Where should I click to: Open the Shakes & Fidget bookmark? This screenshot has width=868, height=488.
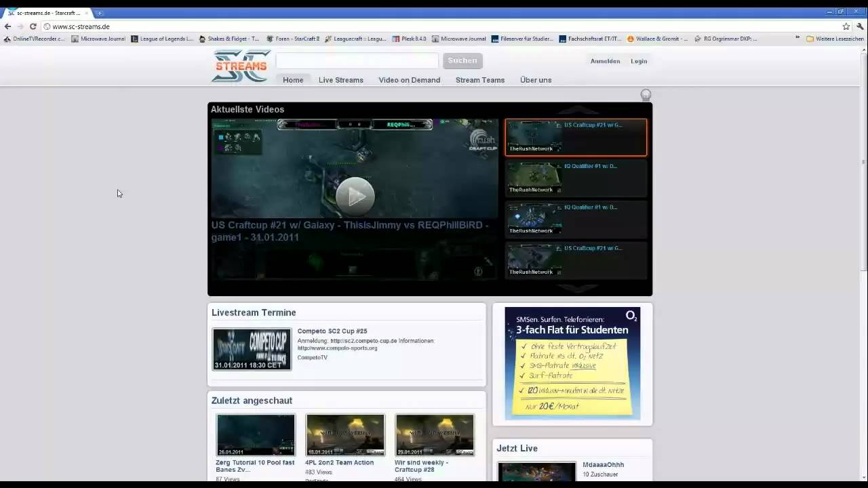tap(229, 39)
